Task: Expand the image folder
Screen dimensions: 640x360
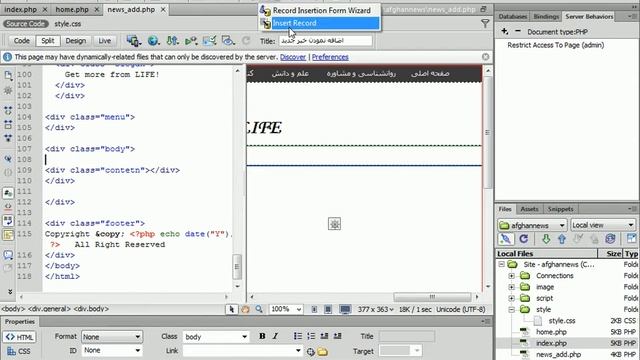Action: (x=511, y=287)
